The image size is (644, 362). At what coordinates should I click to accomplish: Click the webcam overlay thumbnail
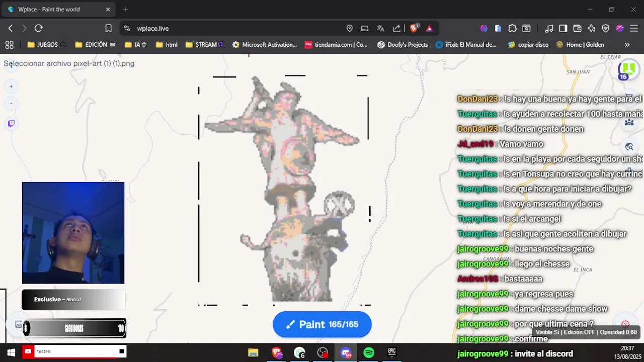pos(73,233)
